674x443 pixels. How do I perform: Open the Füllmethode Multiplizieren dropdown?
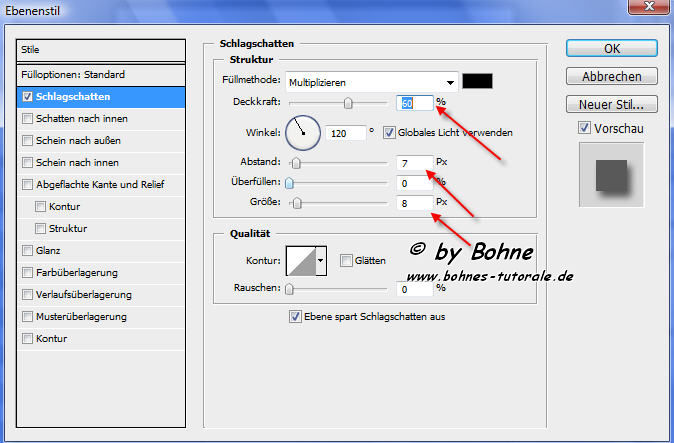tap(371, 82)
